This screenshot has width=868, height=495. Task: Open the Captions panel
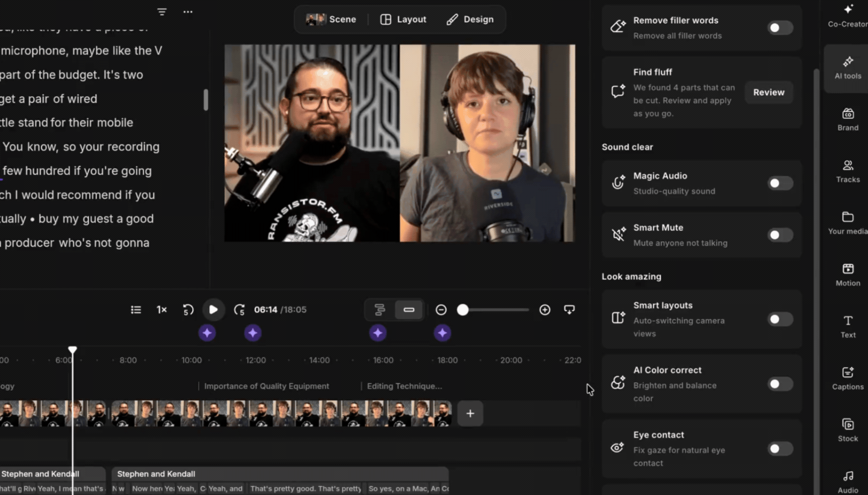point(848,379)
